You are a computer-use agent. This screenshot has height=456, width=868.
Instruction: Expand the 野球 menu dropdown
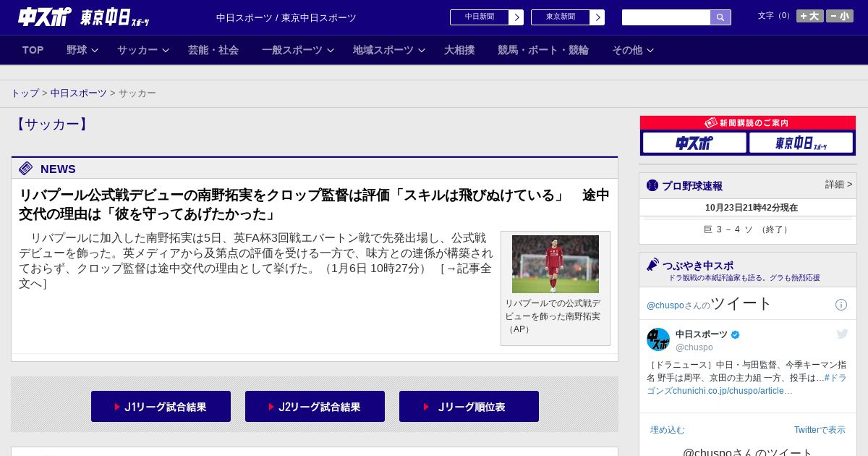coord(82,50)
